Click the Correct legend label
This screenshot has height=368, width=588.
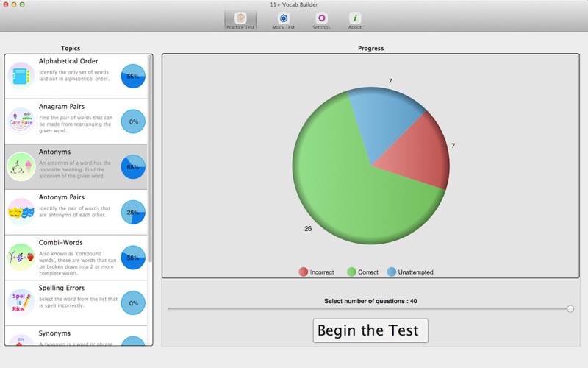pyautogui.click(x=368, y=272)
